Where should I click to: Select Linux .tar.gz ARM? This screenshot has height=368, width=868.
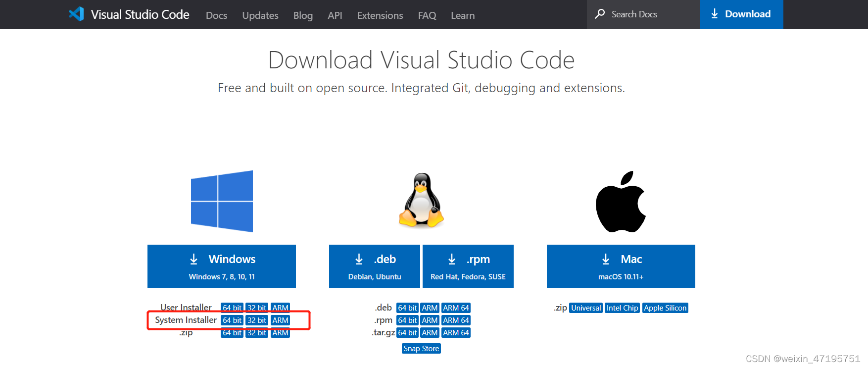pyautogui.click(x=430, y=333)
